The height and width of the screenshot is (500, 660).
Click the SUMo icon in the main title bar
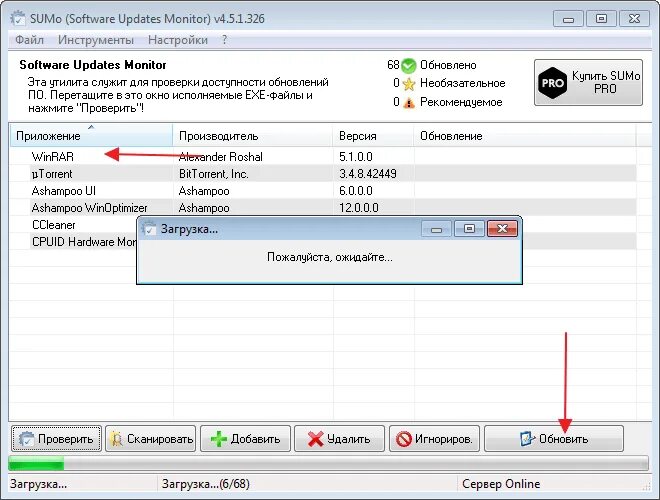pos(18,19)
